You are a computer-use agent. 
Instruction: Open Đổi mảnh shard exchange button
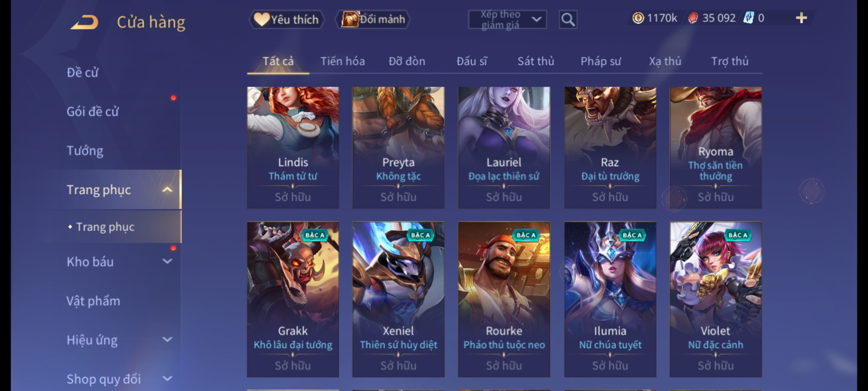(x=373, y=20)
